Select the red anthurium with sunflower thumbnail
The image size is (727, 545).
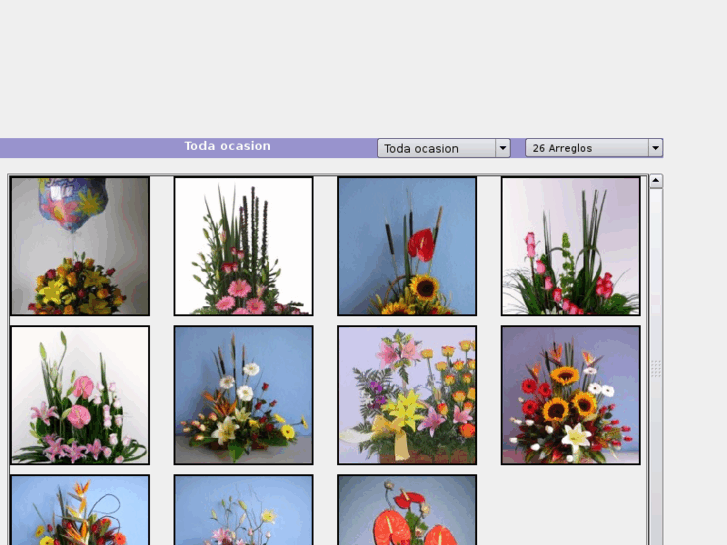click(x=407, y=246)
